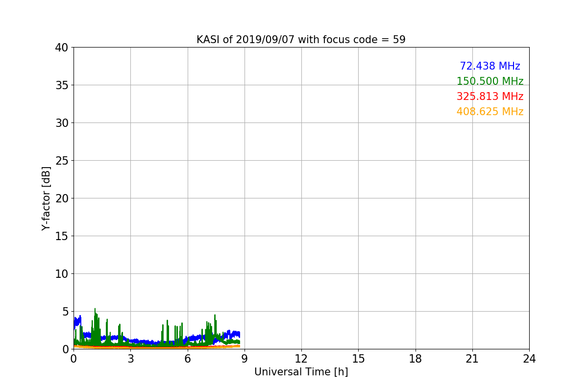Click the Universal Time [h] axis label
Viewport: 588px width, 392px height.
pyautogui.click(x=301, y=372)
